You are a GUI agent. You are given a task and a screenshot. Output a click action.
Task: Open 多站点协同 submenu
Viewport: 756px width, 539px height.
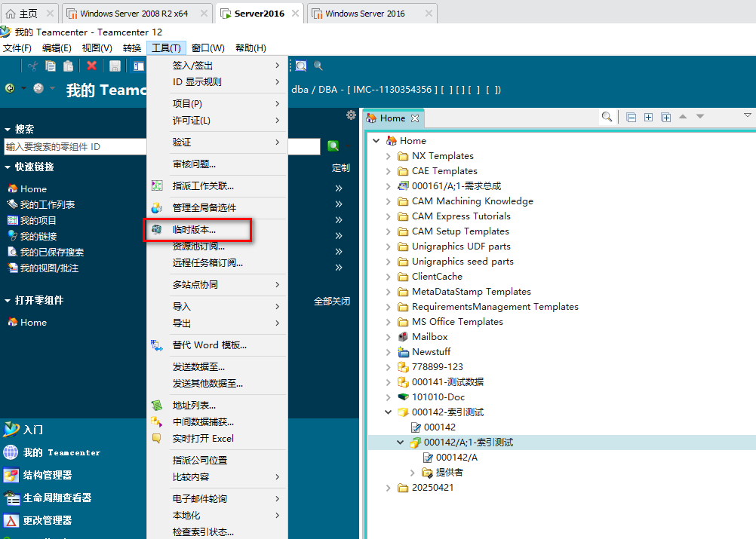217,285
